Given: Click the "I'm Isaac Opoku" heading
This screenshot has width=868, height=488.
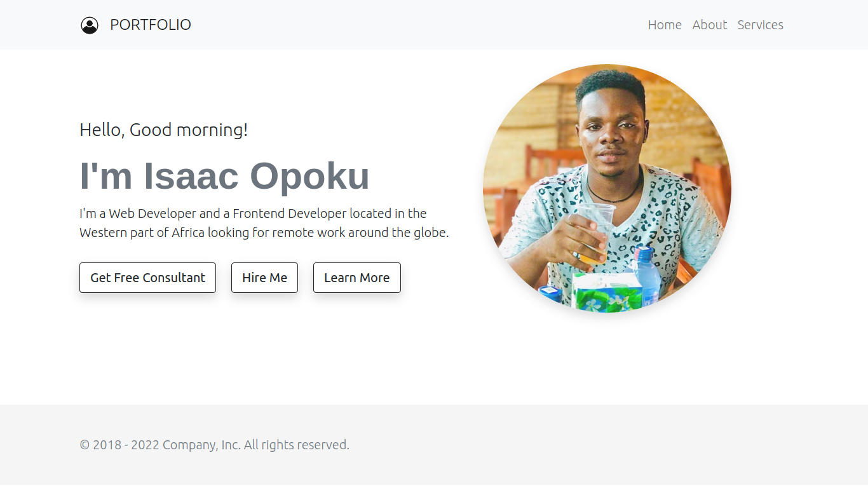Looking at the screenshot, I should coord(224,175).
